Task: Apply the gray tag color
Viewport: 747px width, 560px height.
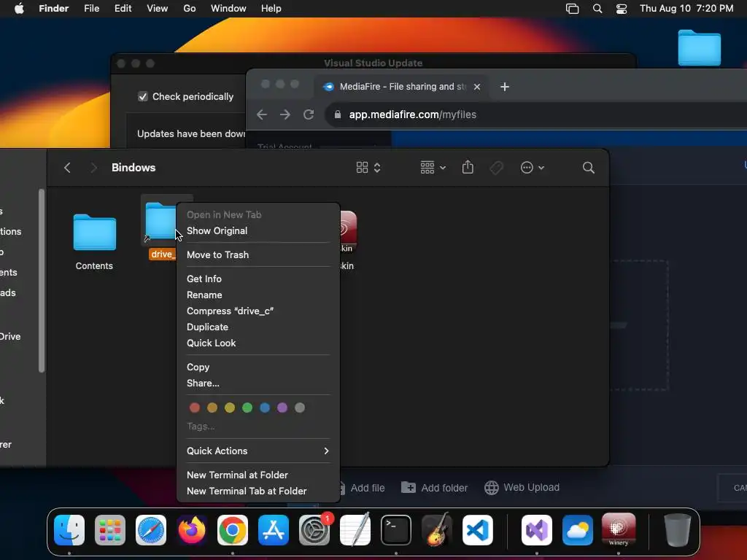Action: (x=300, y=408)
